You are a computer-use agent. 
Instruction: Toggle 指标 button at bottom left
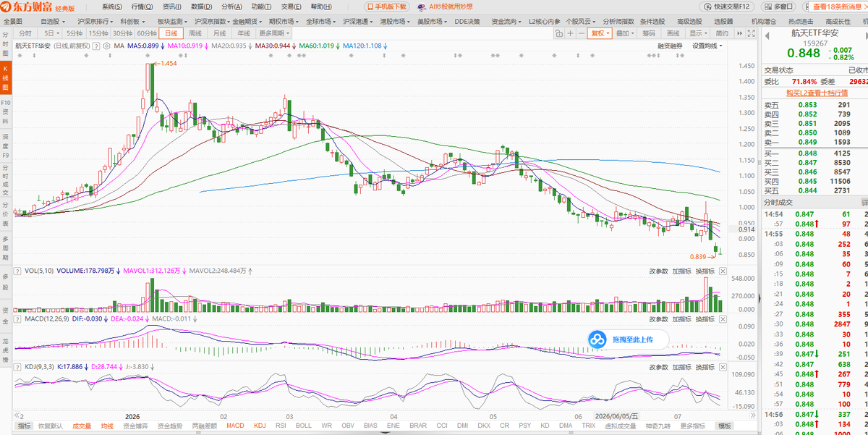(24, 426)
